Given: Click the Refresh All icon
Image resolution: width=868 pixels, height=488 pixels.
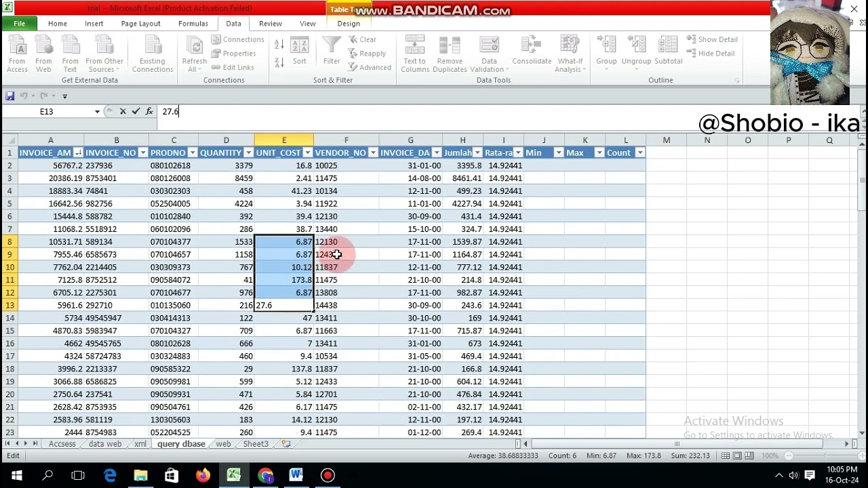Looking at the screenshot, I should coord(194,54).
